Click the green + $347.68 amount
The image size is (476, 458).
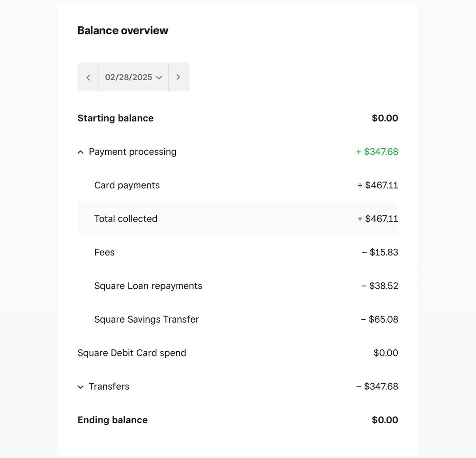coord(377,152)
